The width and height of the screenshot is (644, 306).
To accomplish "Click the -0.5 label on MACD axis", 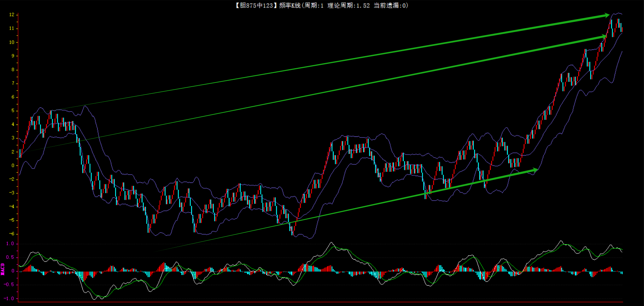I will pyautogui.click(x=9, y=285).
